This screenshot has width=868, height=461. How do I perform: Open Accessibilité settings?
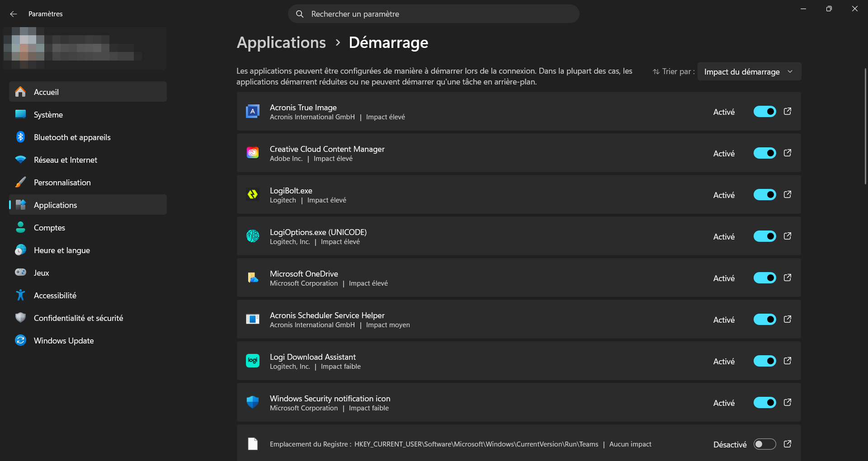pos(88,295)
